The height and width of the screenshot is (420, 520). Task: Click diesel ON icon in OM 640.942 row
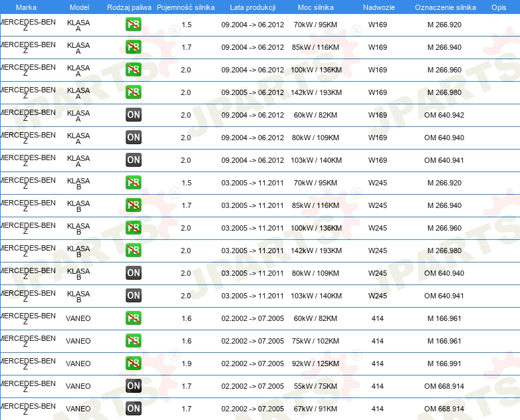[133, 115]
